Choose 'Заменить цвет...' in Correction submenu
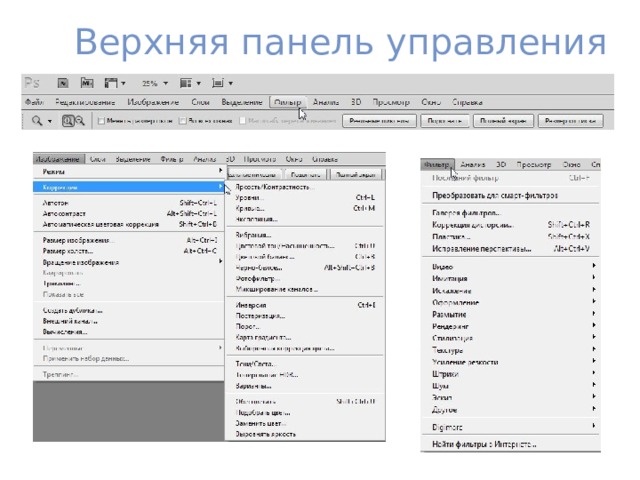 pyautogui.click(x=260, y=423)
